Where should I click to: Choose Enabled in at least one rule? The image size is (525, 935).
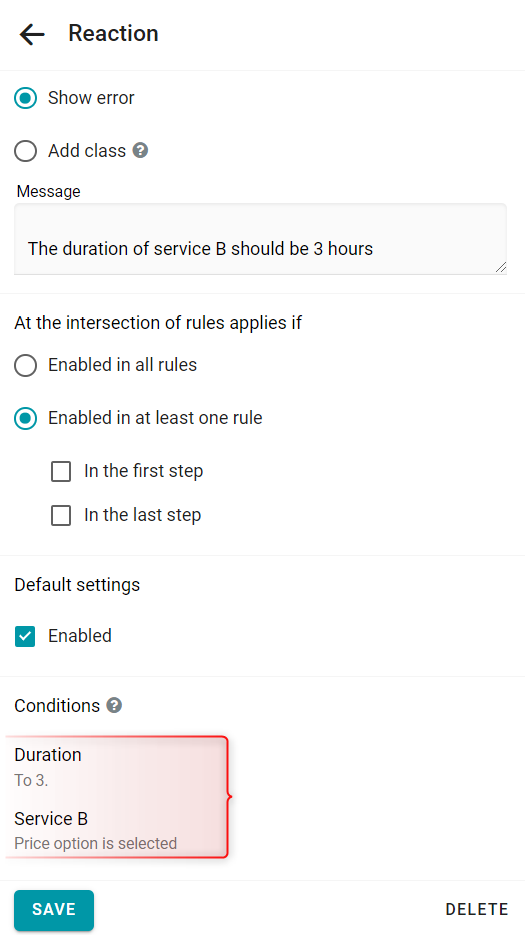(x=26, y=418)
